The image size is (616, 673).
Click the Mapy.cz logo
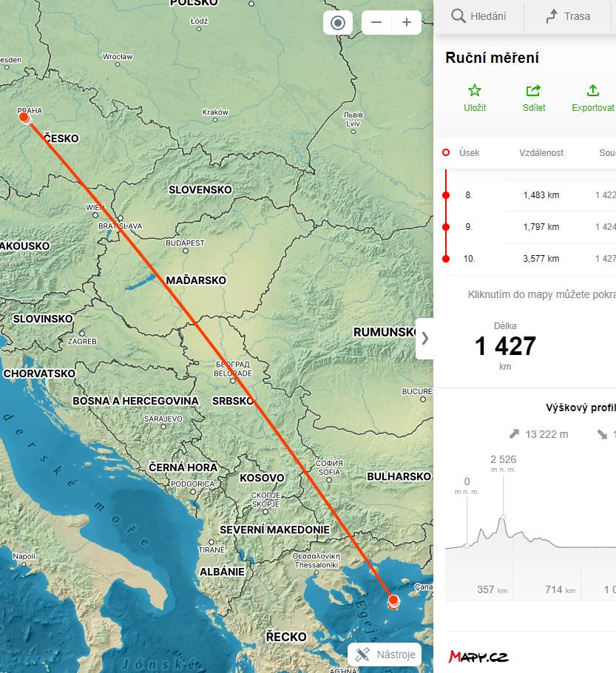click(x=478, y=656)
